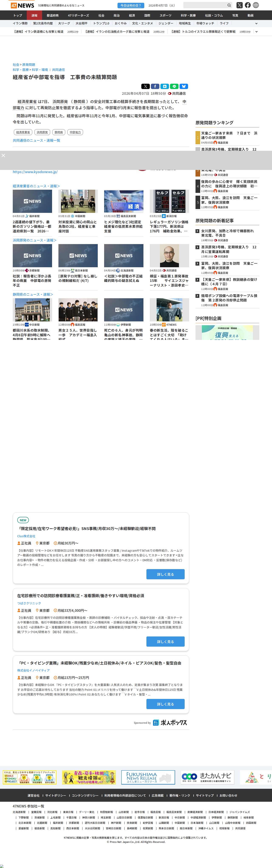This screenshot has width=272, height=868.
Task: Click the magnifier search icon in header
Action: [x=229, y=5]
